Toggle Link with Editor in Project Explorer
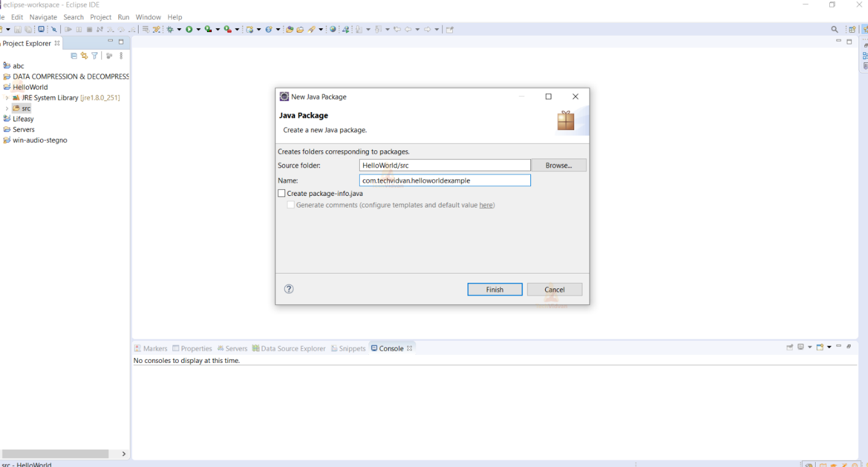This screenshot has height=467, width=868. pyautogui.click(x=84, y=56)
